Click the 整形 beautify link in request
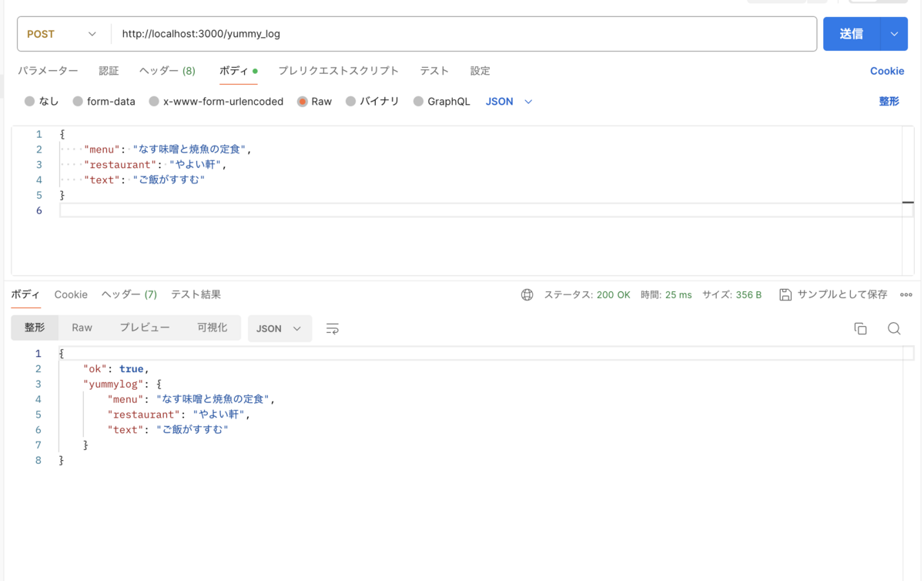 [889, 102]
